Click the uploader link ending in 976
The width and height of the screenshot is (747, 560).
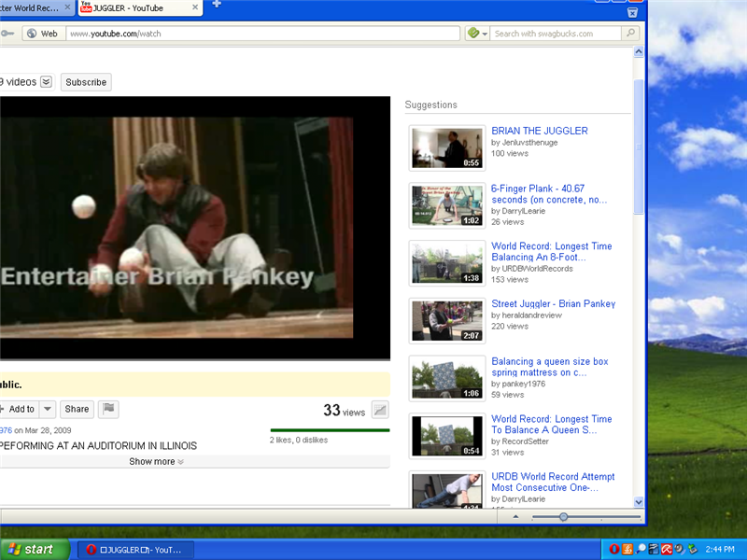click(x=6, y=430)
